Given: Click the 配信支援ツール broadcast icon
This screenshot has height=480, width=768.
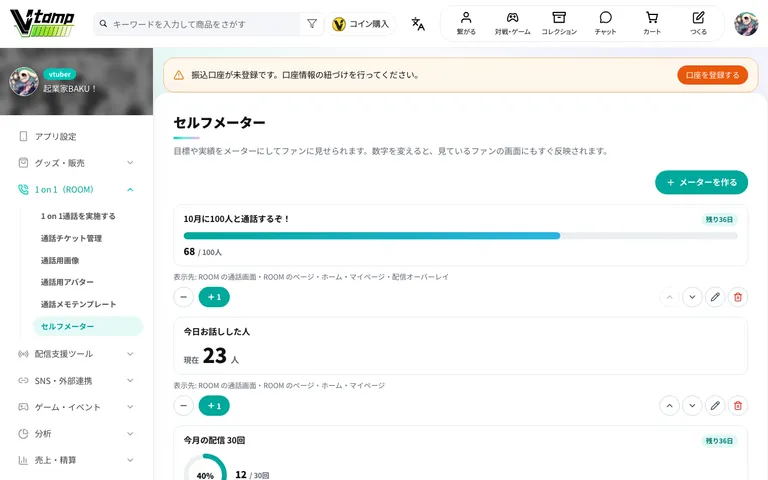Looking at the screenshot, I should click(23, 354).
